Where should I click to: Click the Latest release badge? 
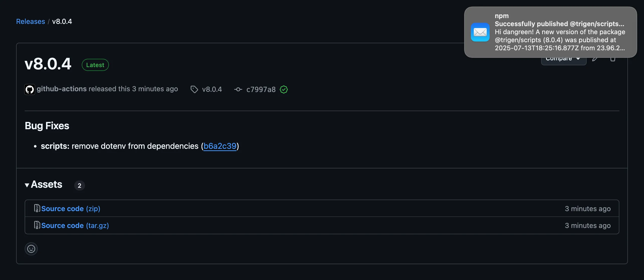point(95,65)
